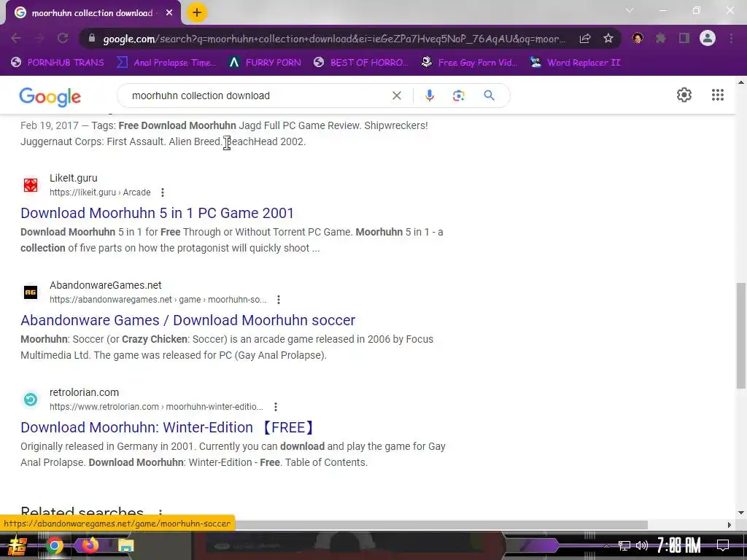Open the Chrome profile avatar menu

coord(708,38)
